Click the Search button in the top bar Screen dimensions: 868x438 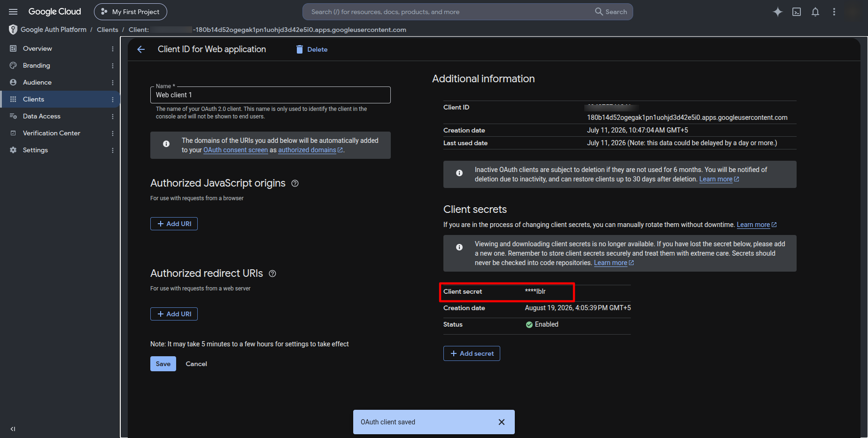(611, 12)
